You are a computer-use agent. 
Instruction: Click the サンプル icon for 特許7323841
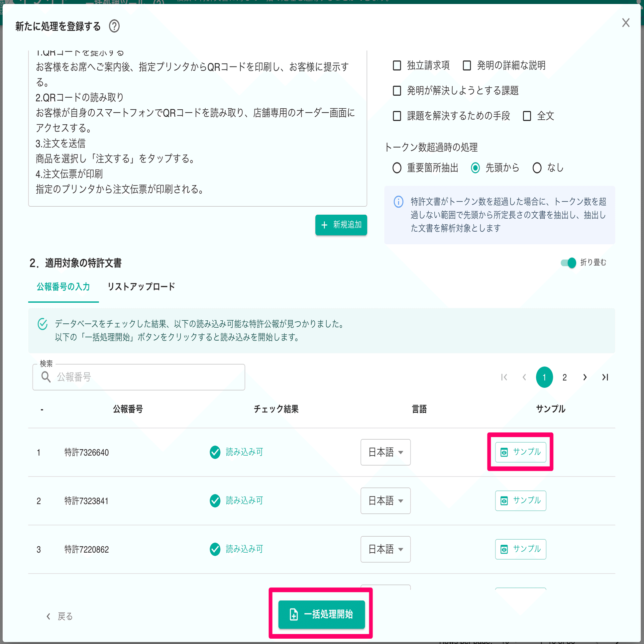click(520, 501)
